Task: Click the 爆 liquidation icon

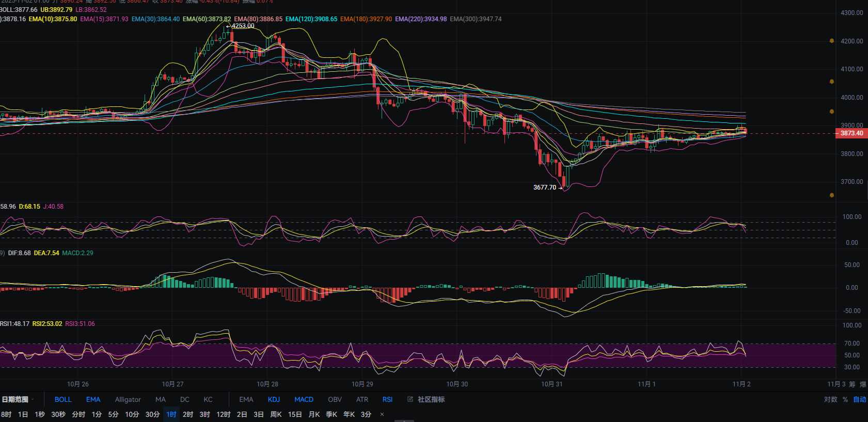Action: tap(863, 384)
